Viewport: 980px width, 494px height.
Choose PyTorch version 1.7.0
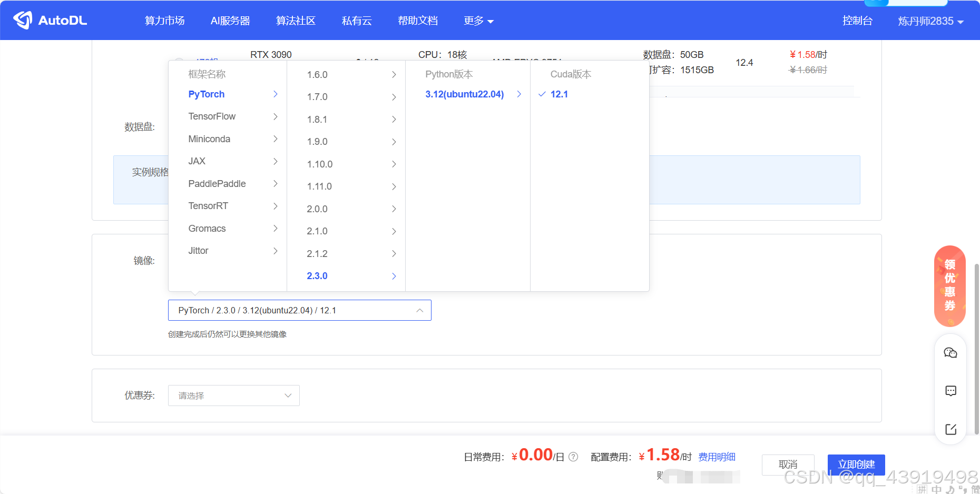(346, 97)
